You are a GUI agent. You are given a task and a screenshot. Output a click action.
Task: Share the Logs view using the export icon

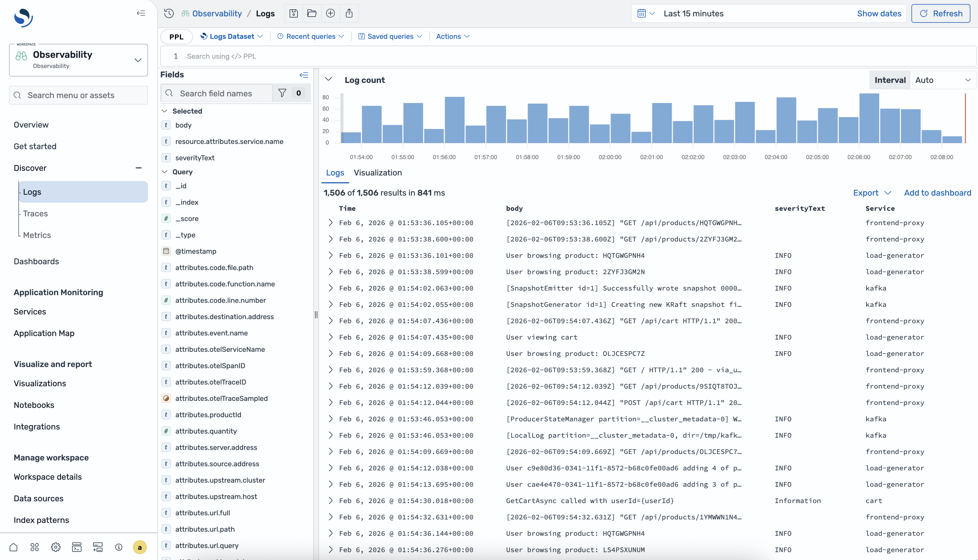tap(349, 13)
